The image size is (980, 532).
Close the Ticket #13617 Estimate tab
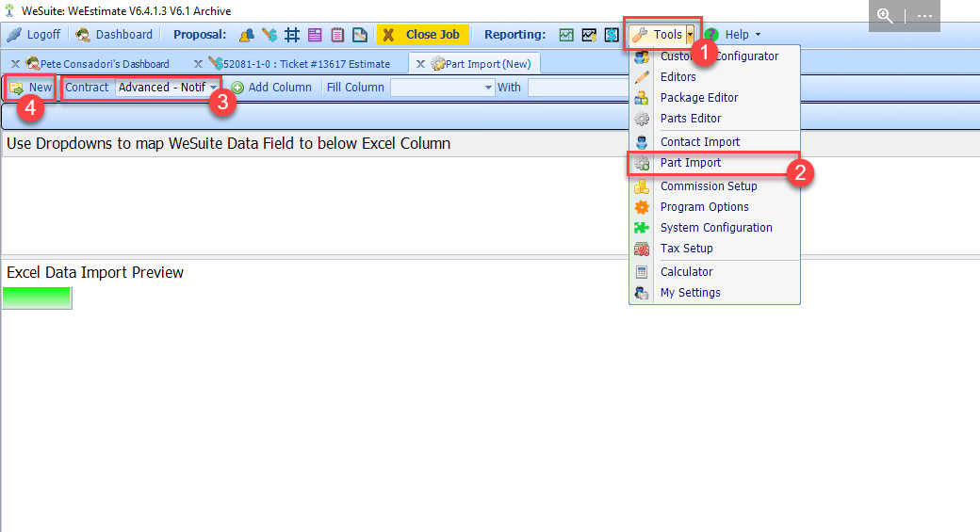coord(198,64)
